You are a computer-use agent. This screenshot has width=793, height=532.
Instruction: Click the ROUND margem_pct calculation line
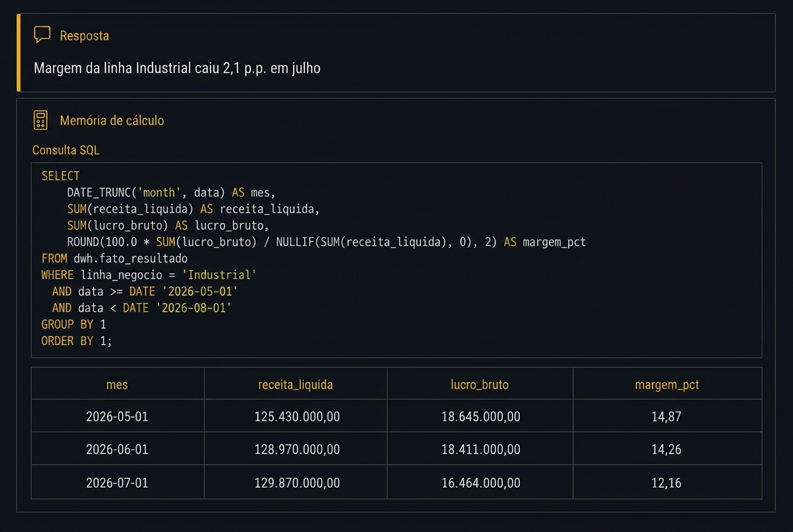click(326, 242)
